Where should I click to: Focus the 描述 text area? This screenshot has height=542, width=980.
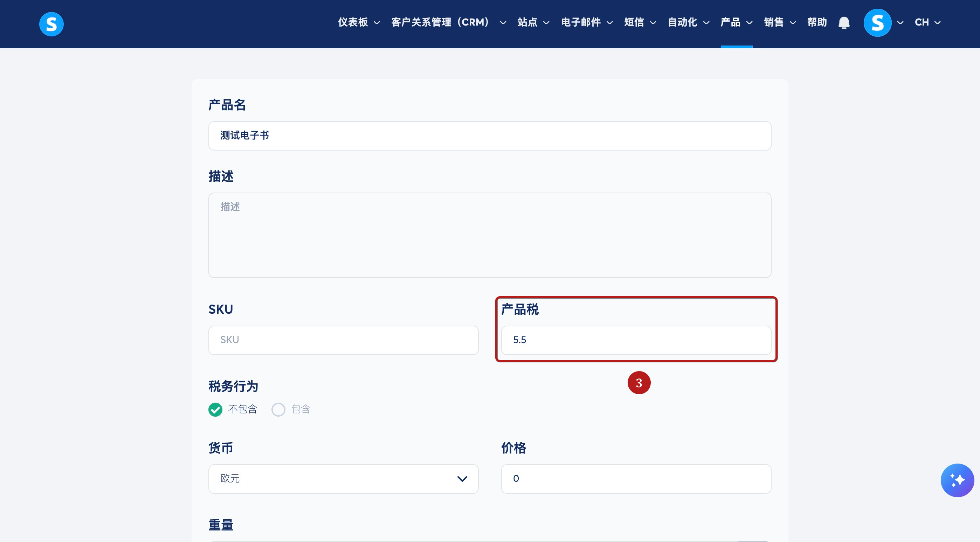(490, 235)
